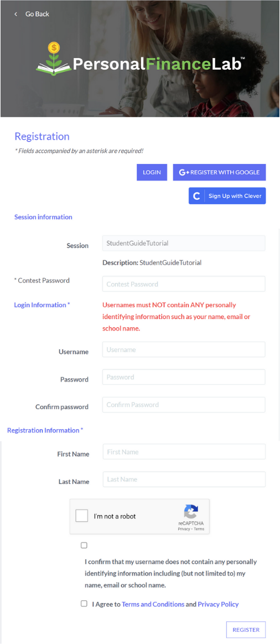280x644 pixels.
Task: Check the I'm not a robot box
Action: [82, 516]
